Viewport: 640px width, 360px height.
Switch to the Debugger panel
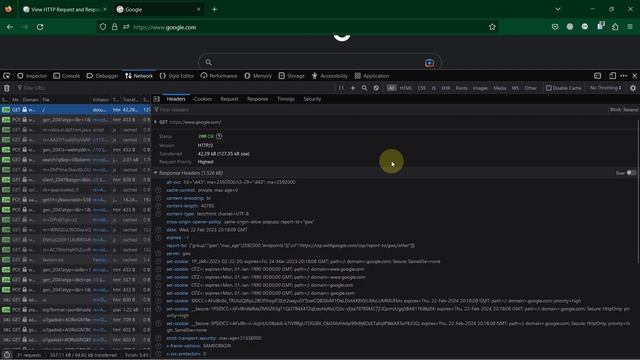102,76
